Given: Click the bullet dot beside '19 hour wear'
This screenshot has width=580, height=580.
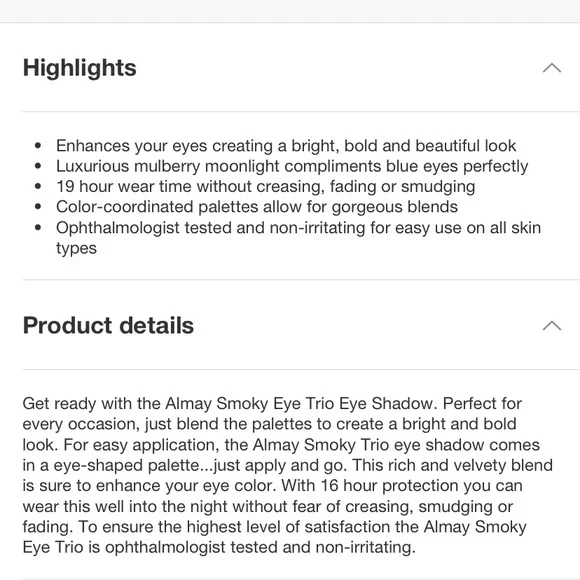Looking at the screenshot, I should [38, 187].
